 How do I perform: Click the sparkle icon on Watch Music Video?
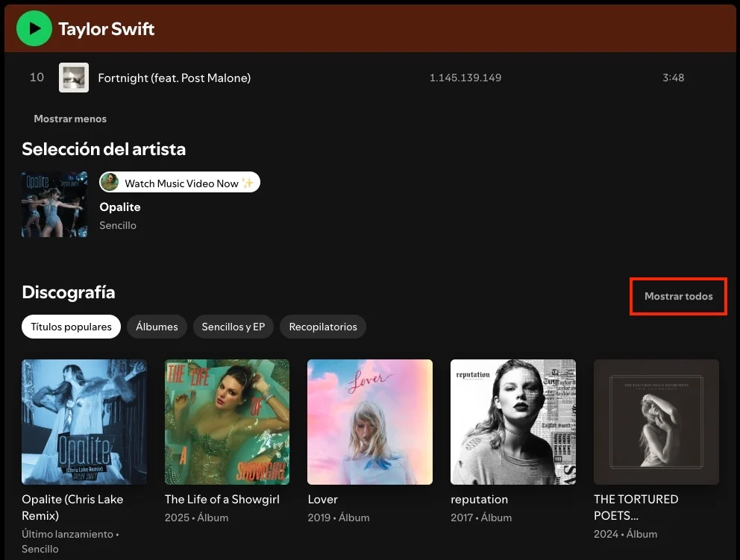[x=249, y=182]
